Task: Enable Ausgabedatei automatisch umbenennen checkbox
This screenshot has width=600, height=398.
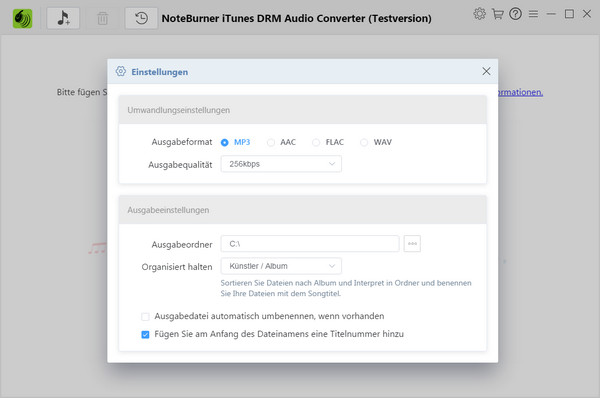Action: pos(145,316)
